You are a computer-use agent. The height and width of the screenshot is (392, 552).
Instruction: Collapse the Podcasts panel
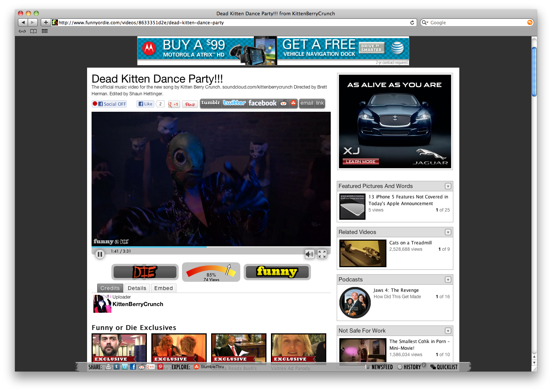pyautogui.click(x=448, y=280)
